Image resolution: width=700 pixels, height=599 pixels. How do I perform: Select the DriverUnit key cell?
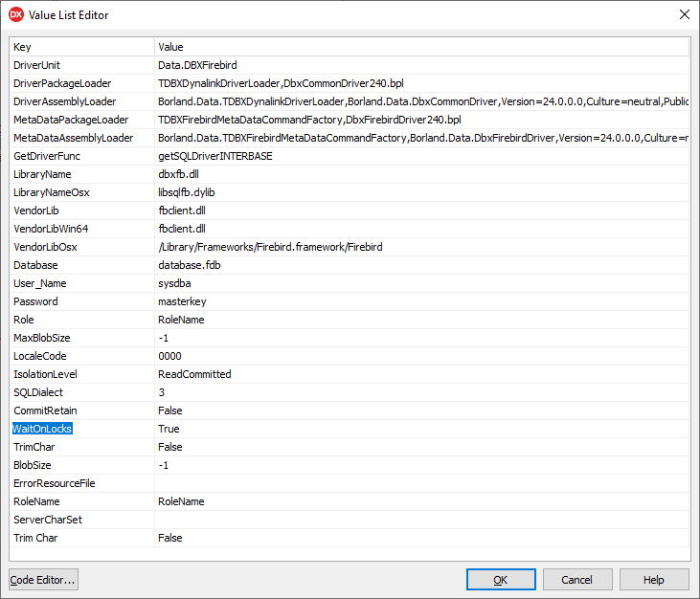pyautogui.click(x=82, y=65)
